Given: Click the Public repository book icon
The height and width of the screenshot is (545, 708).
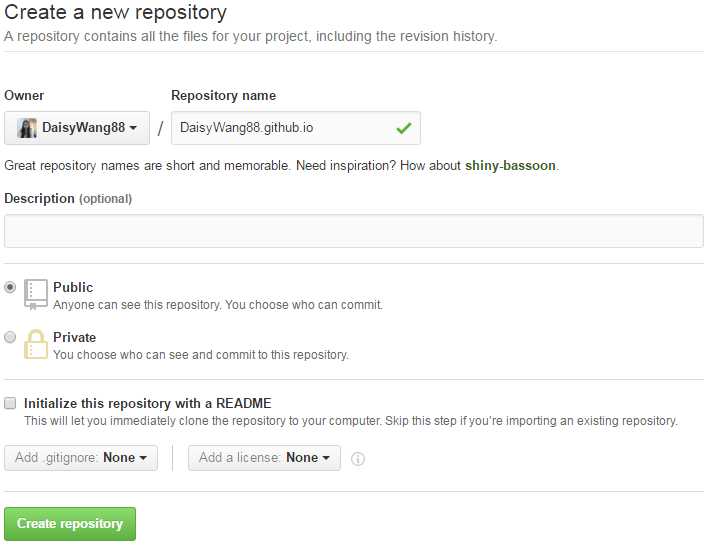Looking at the screenshot, I should point(36,294).
